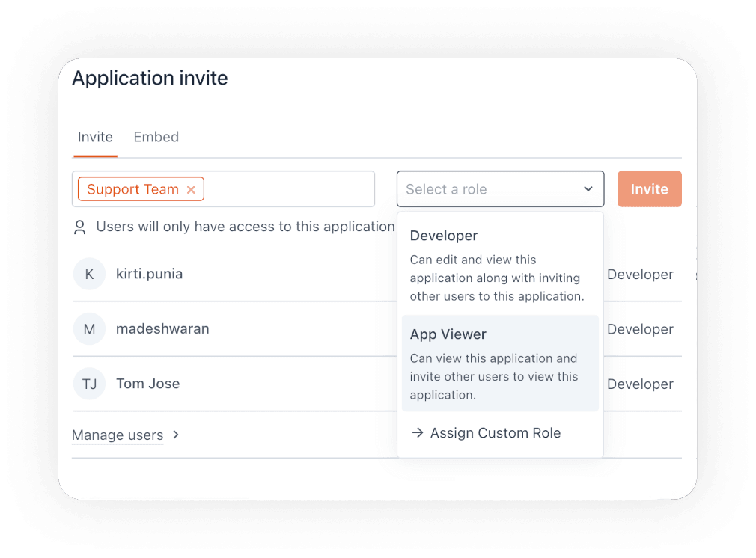Screen dimensions: 756x558
Task: Open the Manage users link
Action: pos(118,435)
